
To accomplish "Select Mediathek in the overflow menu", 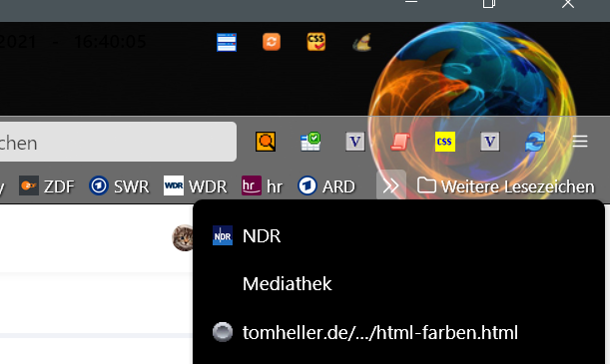I will click(398, 284).
